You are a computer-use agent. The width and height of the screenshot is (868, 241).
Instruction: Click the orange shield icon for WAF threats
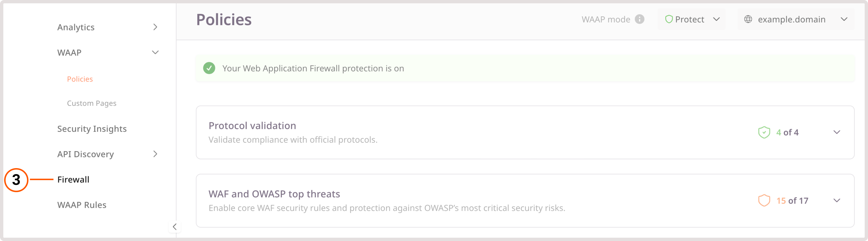pyautogui.click(x=764, y=201)
